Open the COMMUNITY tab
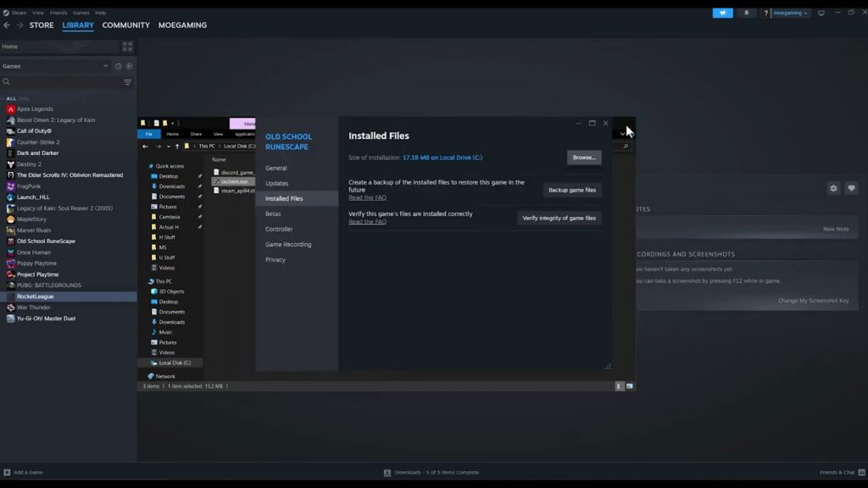The image size is (868, 488). click(125, 25)
